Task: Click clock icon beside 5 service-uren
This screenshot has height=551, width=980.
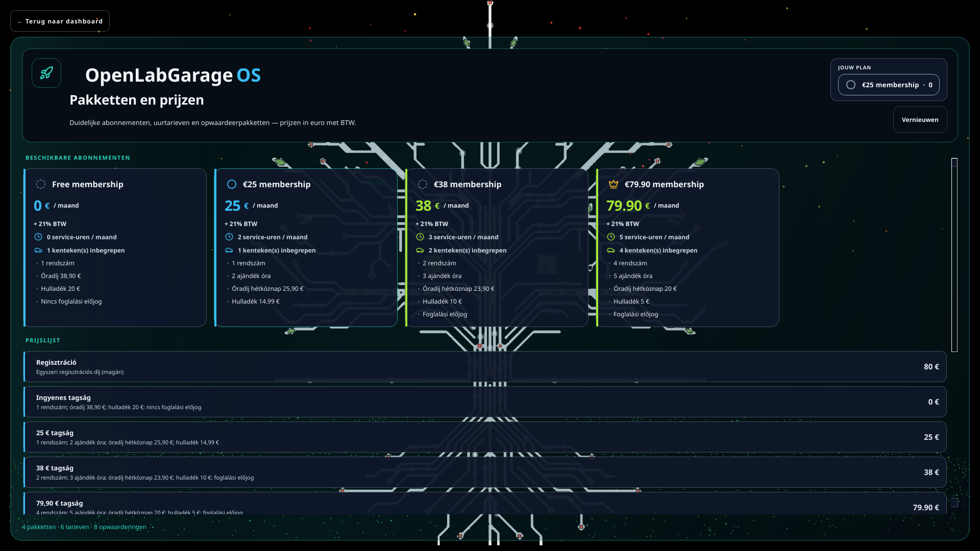Action: pyautogui.click(x=611, y=237)
